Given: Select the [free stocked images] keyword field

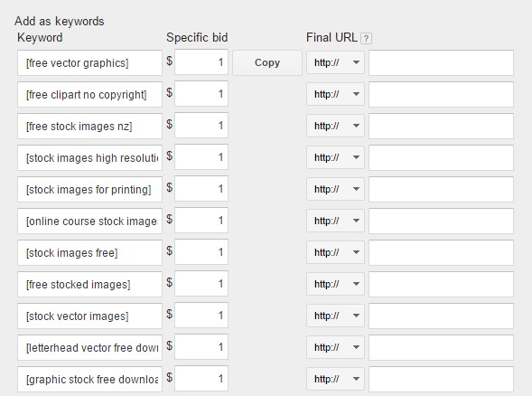Looking at the screenshot, I should 90,284.
